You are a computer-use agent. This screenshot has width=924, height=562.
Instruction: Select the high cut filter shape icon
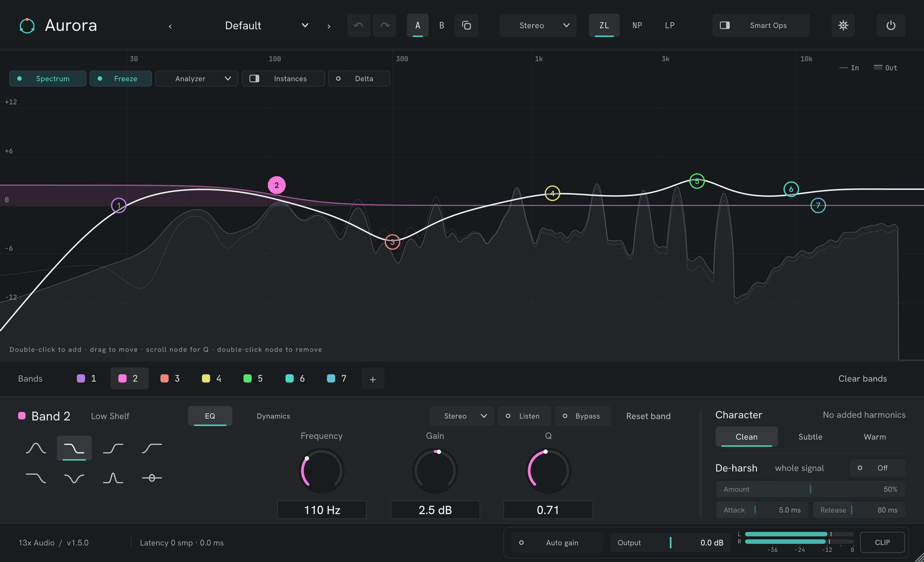36,478
